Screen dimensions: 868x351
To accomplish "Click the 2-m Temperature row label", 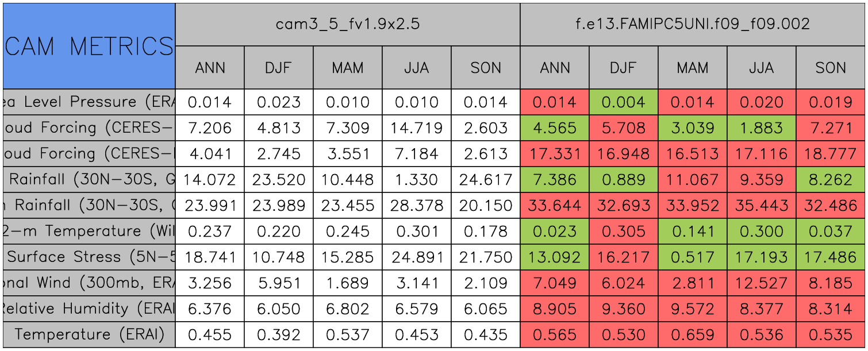I will 89,231.
